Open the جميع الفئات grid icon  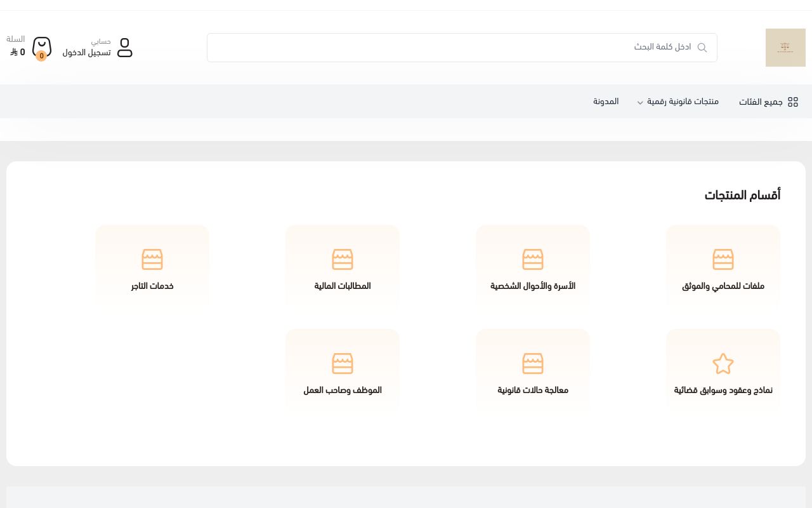[x=793, y=102]
